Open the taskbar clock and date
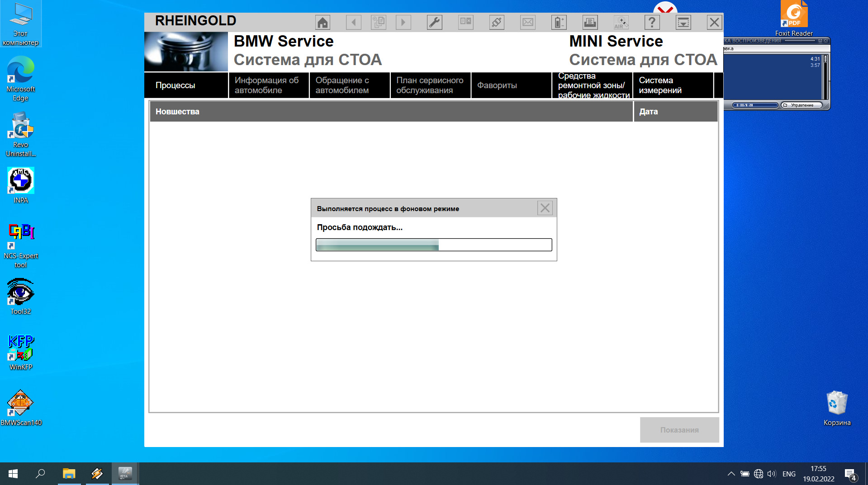This screenshot has height=485, width=868. click(819, 474)
